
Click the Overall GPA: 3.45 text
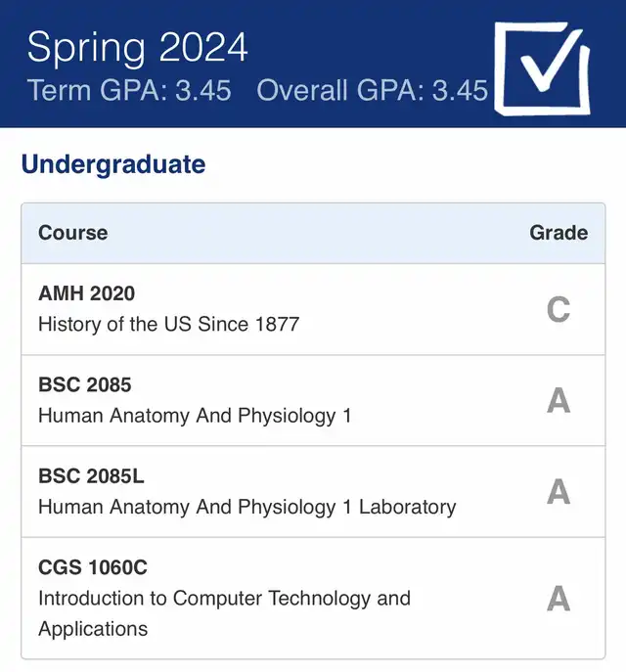click(373, 90)
